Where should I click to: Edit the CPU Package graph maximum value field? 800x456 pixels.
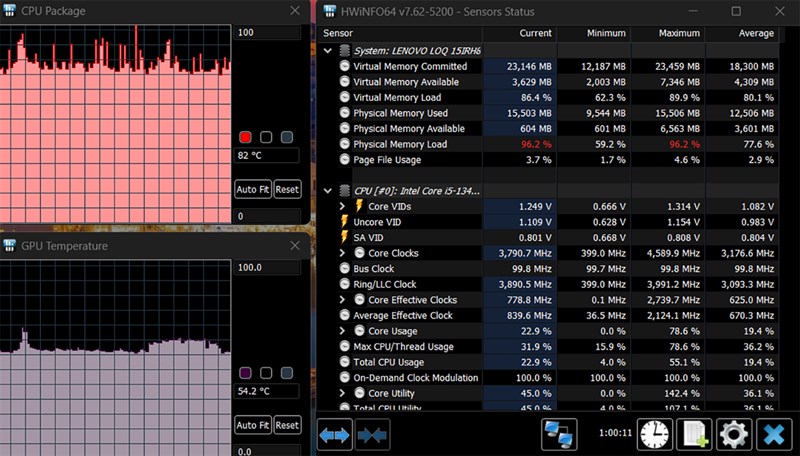[x=266, y=33]
